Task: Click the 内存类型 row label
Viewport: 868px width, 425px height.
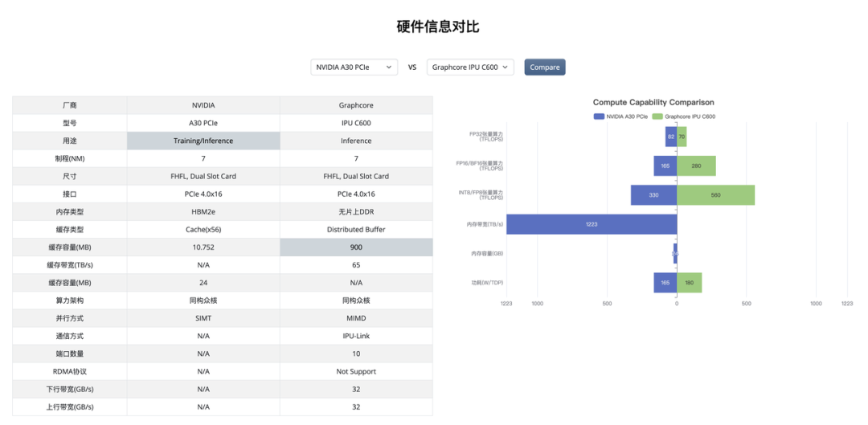Action: click(x=70, y=211)
